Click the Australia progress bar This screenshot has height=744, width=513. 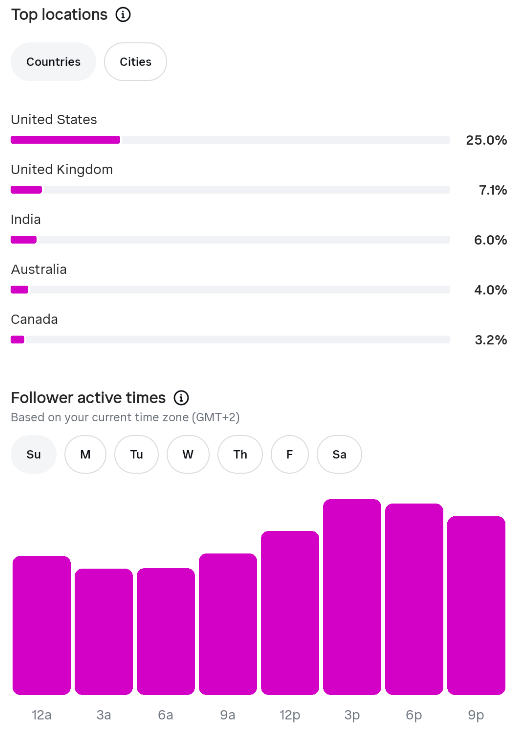230,289
